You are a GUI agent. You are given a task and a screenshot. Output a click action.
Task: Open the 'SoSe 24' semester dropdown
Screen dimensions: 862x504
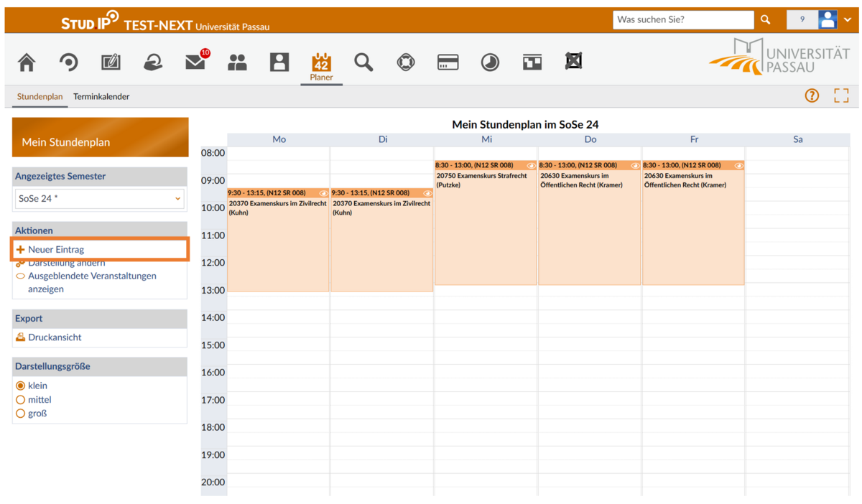(99, 199)
